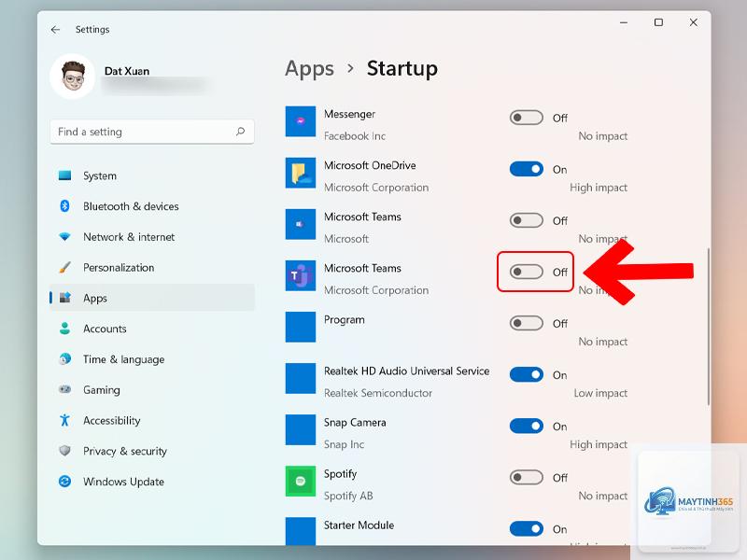Screen dimensions: 747x560
Task: Click the Startup list vertical scrollbar
Action: (x=709, y=326)
